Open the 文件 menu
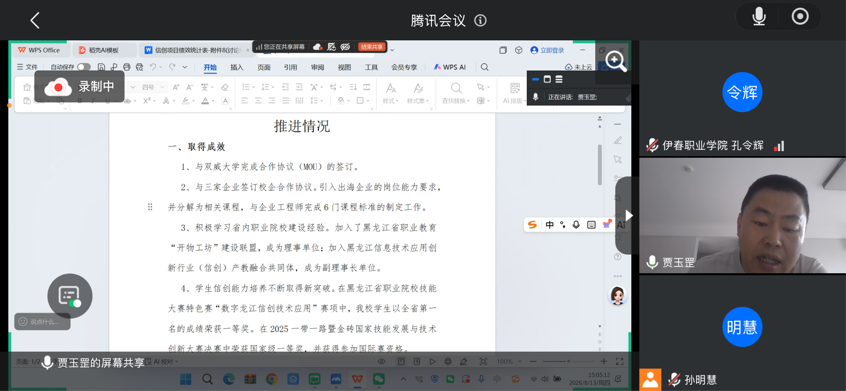The image size is (846, 391). (x=28, y=67)
